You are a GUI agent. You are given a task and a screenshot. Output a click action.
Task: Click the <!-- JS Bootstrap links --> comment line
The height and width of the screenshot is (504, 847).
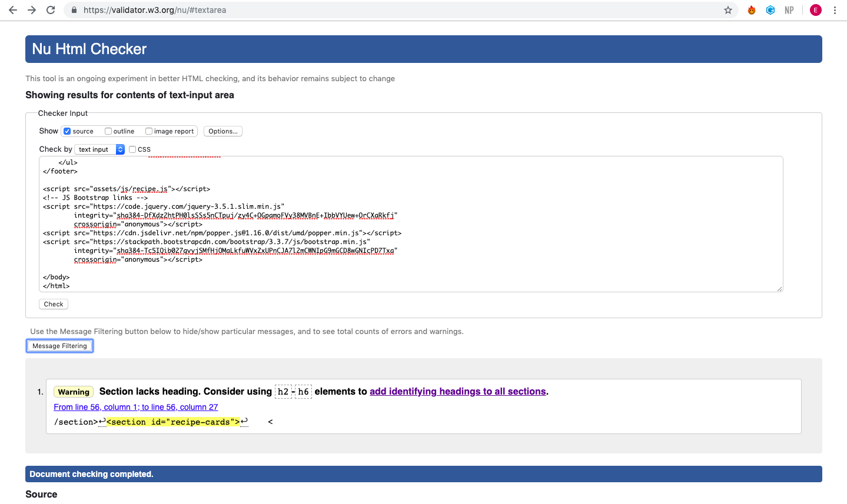coord(95,198)
